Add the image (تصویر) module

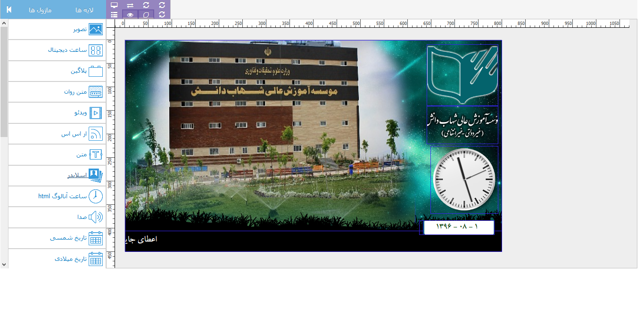(x=57, y=29)
